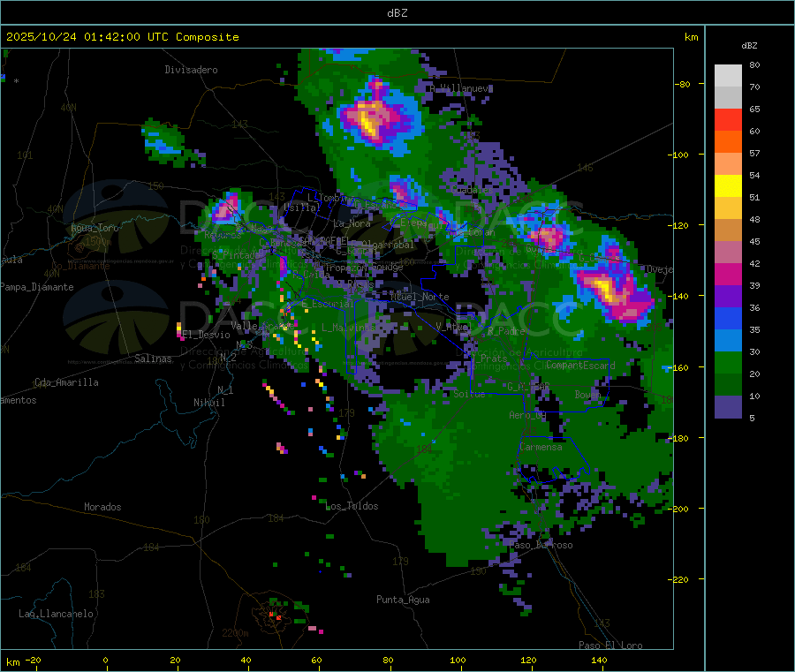Viewport: 795px width, 672px height.
Task: Click the Cuadales place label
Action: coord(472,190)
